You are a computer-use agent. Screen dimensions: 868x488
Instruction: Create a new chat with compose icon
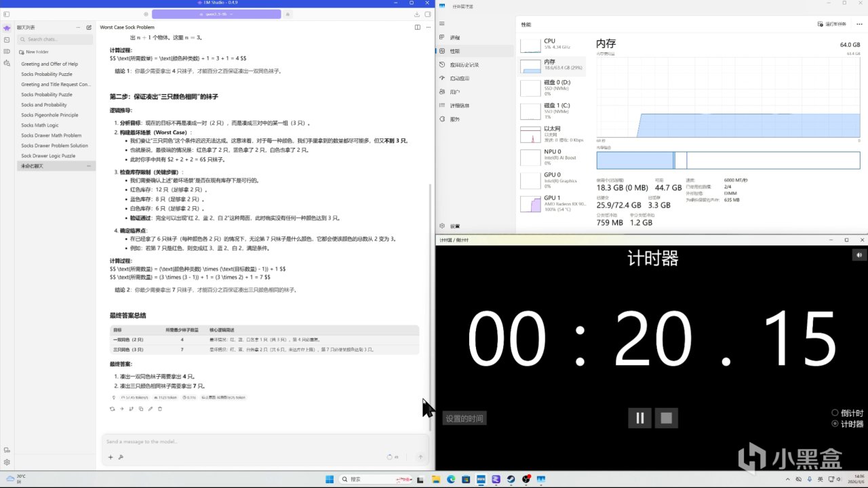(x=89, y=28)
